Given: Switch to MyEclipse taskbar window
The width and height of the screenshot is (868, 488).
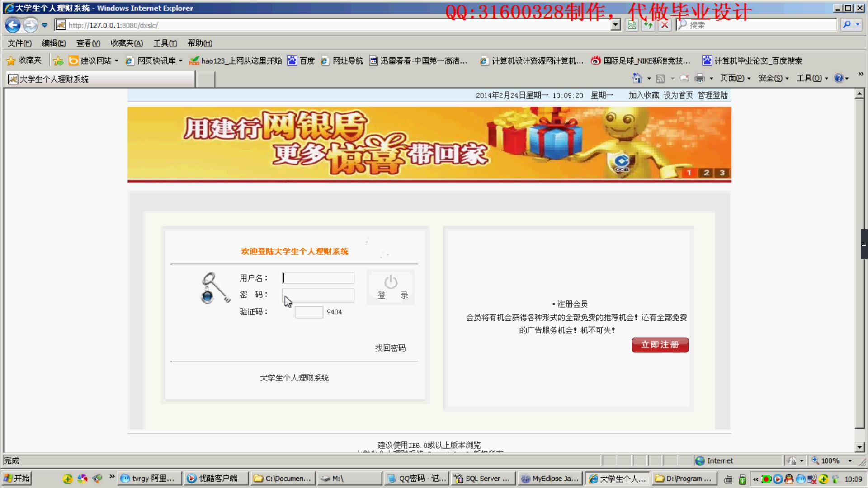Looking at the screenshot, I should click(x=550, y=479).
